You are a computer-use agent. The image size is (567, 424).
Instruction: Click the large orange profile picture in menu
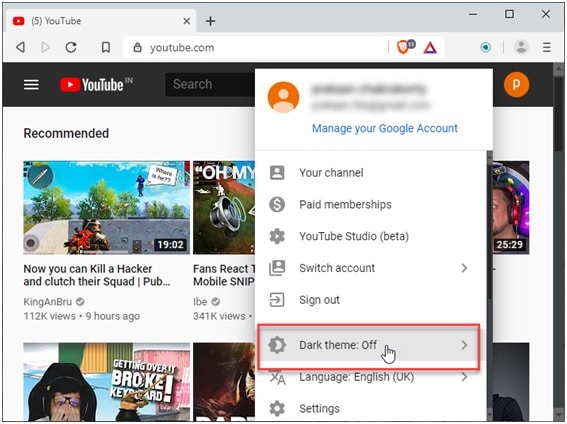coord(284,97)
